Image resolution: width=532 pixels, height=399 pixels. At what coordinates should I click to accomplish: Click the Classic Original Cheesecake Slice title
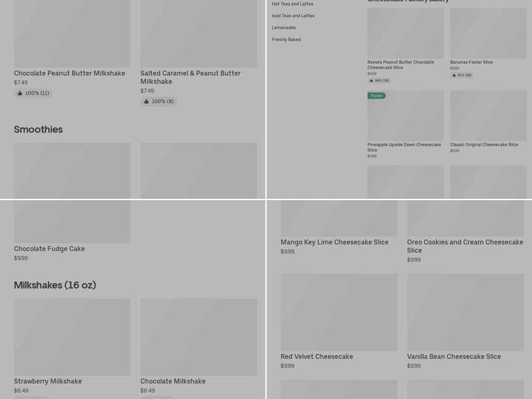(484, 144)
